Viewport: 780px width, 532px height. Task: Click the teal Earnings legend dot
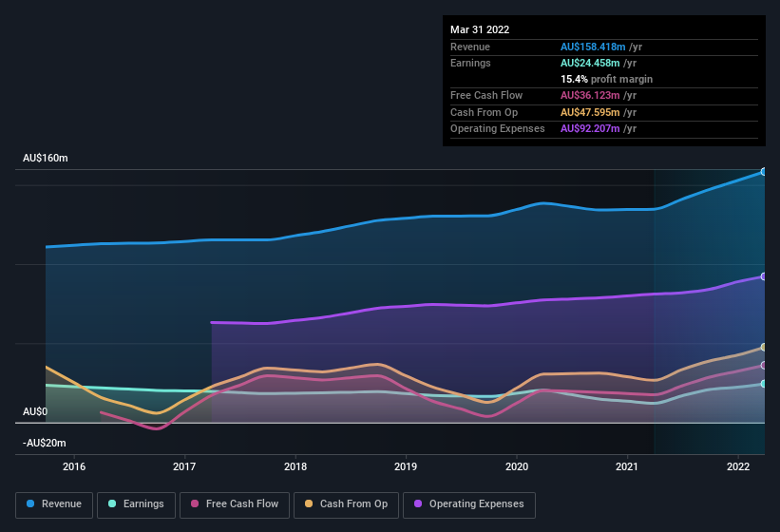(x=113, y=503)
